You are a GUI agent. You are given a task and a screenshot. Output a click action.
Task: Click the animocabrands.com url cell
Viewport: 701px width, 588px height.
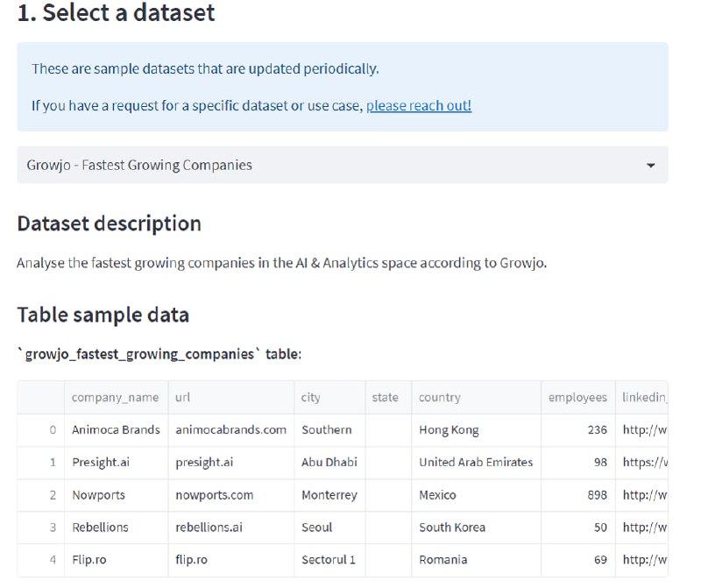tap(231, 430)
